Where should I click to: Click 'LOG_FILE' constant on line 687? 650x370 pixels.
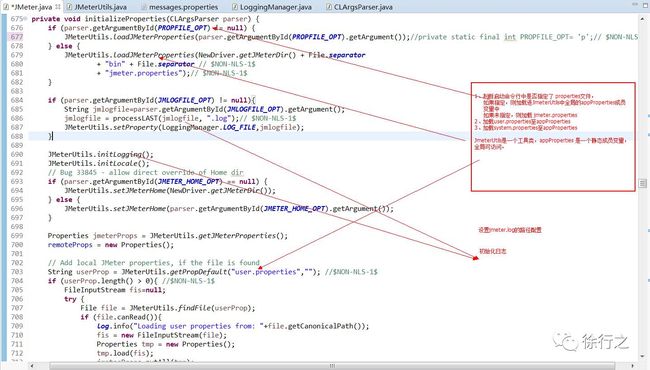coord(240,127)
